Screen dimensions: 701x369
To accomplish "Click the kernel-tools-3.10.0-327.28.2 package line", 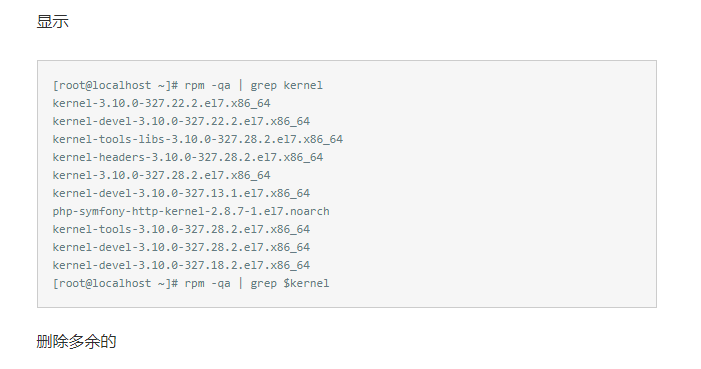I will click(x=181, y=229).
